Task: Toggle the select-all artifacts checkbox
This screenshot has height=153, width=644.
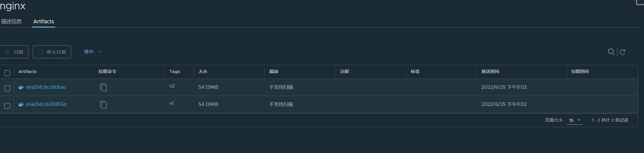Action: 7,73
